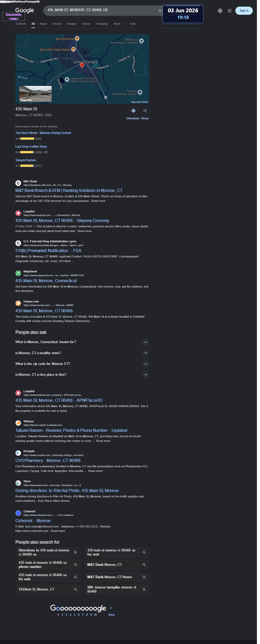Open the Tools dropdown menu
260x644 pixels.
pos(134,24)
